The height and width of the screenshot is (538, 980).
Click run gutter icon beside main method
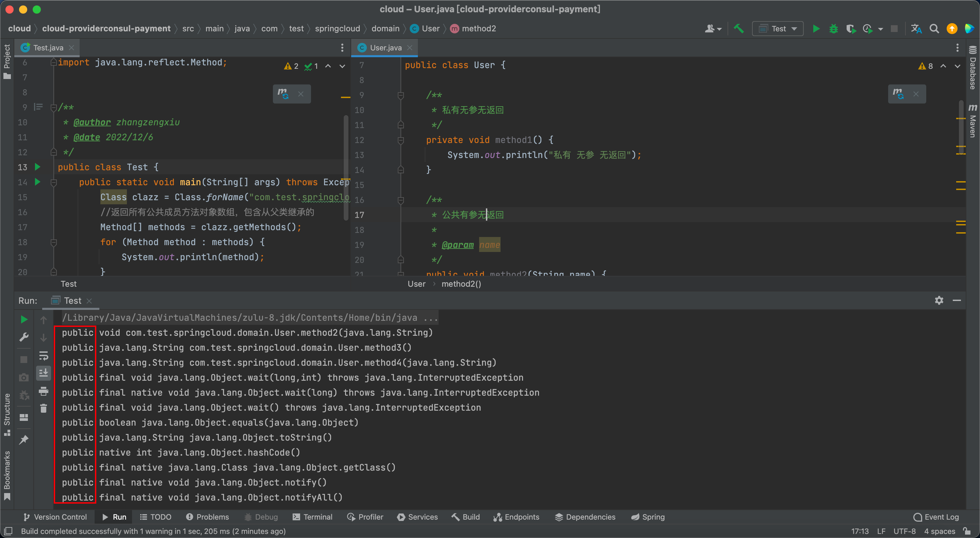point(37,181)
